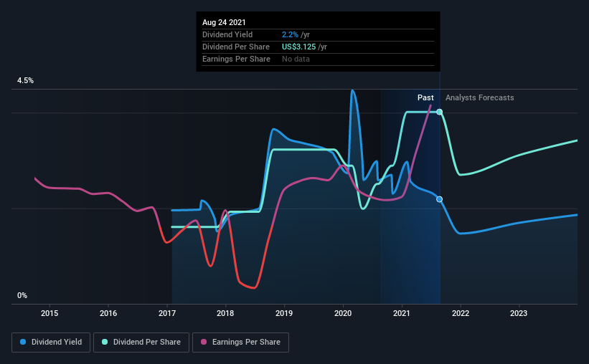The height and width of the screenshot is (364, 589).
Task: Toggle the Earnings Per Share legend button
Action: tap(240, 343)
